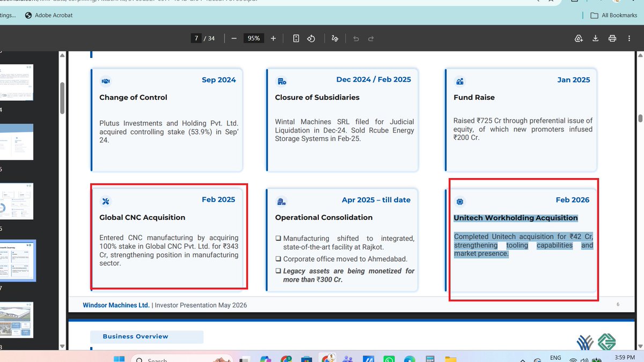Download the PDF file
Screen dimensions: 644x362
[x=595, y=39]
